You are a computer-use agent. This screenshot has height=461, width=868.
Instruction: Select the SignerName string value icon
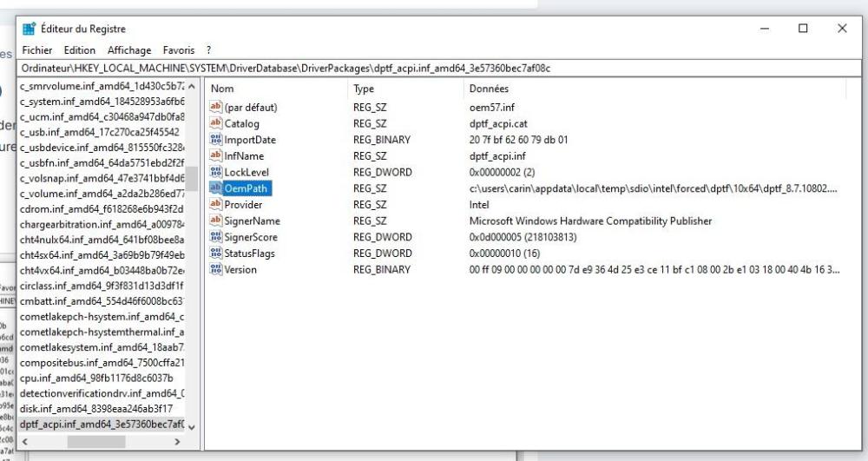(216, 221)
